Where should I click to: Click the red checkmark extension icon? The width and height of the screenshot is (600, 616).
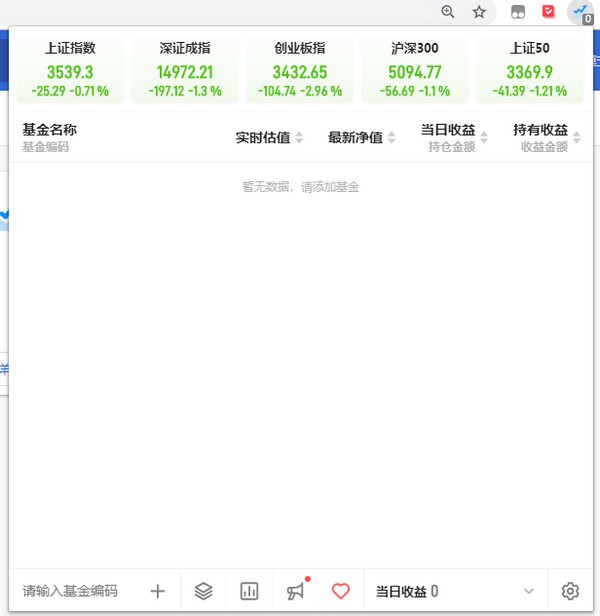[548, 12]
